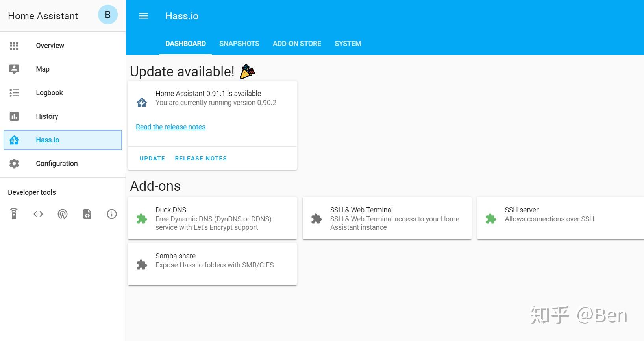Open the Add-on Store tab

pyautogui.click(x=297, y=44)
